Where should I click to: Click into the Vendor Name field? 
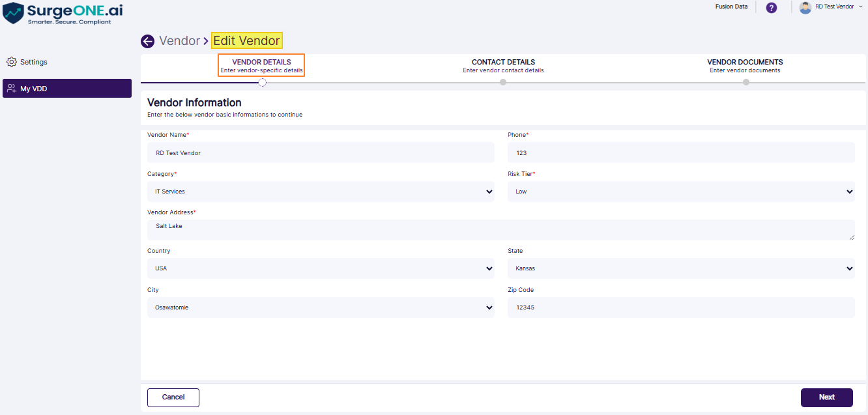(x=321, y=153)
